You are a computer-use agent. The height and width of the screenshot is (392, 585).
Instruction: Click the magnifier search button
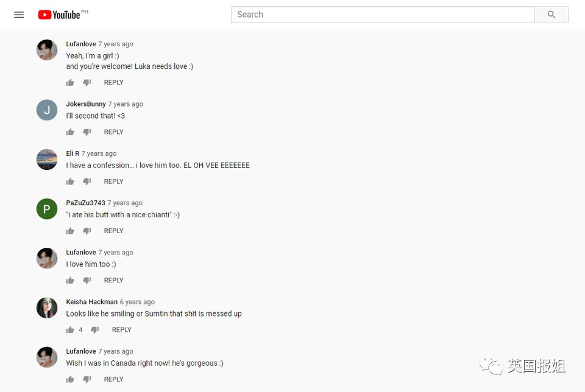pos(551,15)
